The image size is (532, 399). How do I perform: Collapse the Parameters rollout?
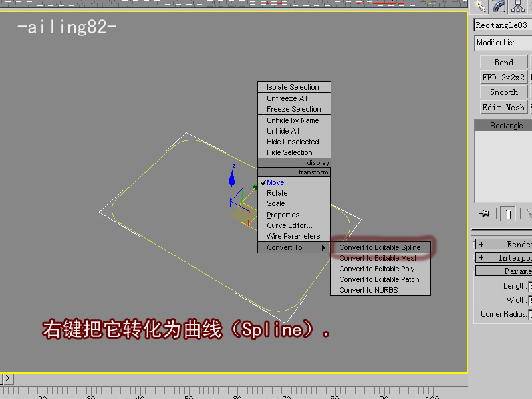[x=504, y=271]
